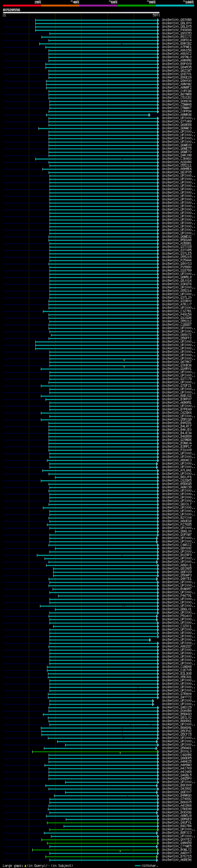
Task: Select hit label UniRef100_A7PWE1
Action: [x=177, y=47]
